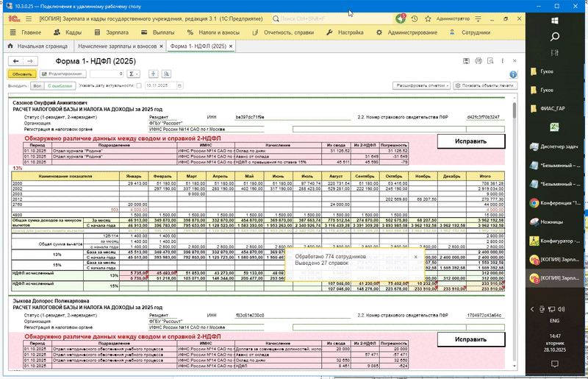This screenshot has height=379, width=588.
Task: Switch to Начисление зарплаты и взносов tab
Action: point(118,46)
